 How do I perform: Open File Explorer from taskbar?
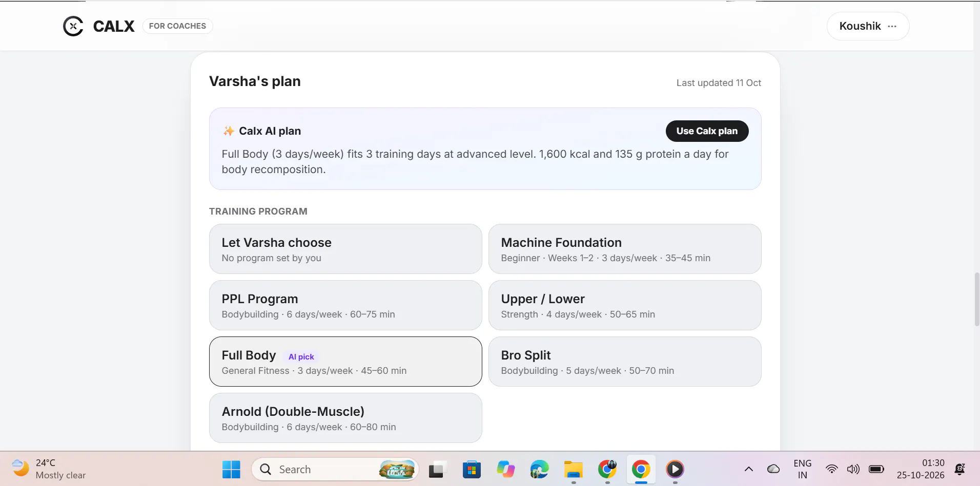(574, 469)
